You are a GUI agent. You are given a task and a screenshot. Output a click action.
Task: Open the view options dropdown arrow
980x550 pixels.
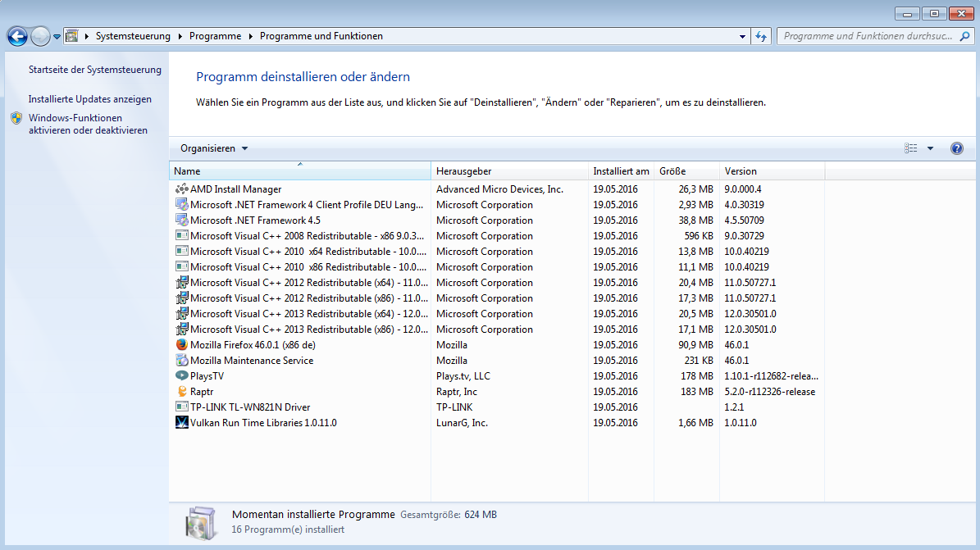(x=930, y=148)
